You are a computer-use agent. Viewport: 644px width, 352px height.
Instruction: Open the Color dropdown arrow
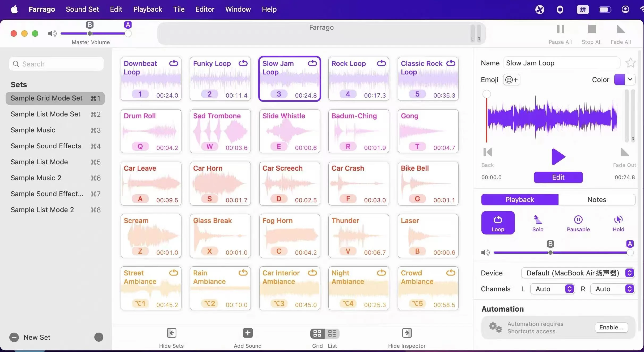pos(630,79)
